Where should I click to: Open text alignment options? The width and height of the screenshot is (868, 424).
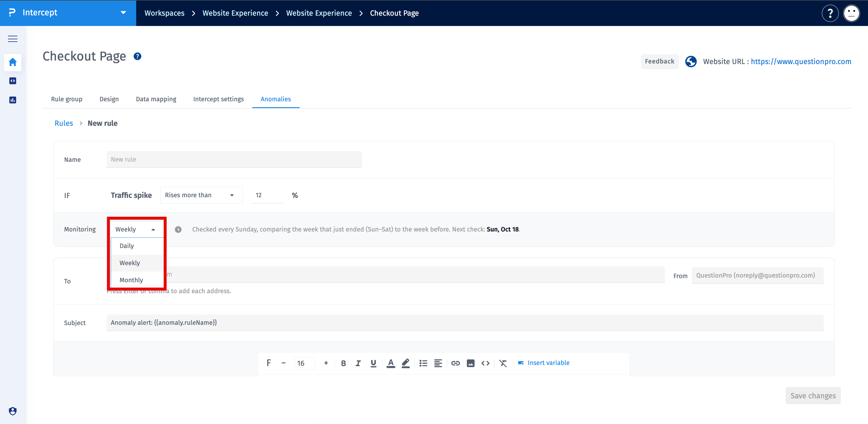pyautogui.click(x=438, y=363)
